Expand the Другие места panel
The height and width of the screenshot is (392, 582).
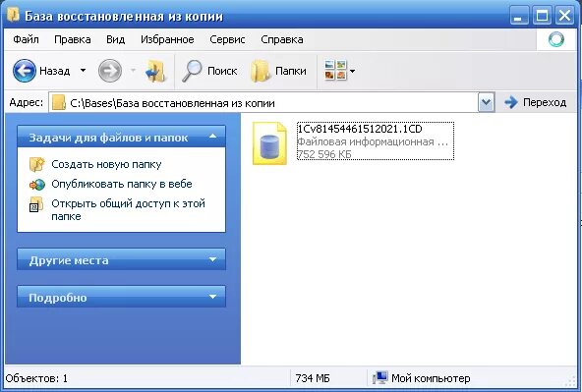click(x=212, y=259)
